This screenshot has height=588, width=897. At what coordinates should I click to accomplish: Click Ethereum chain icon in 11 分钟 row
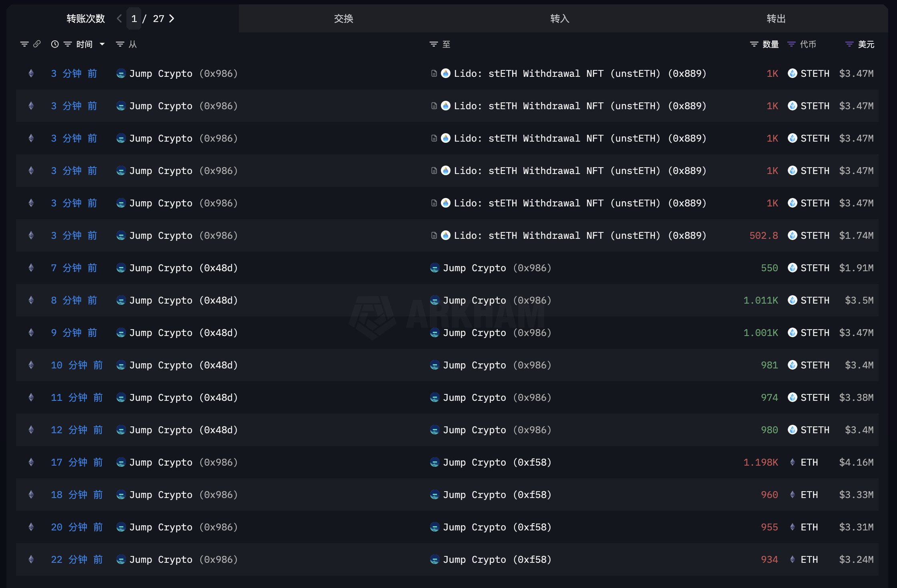[x=31, y=397]
